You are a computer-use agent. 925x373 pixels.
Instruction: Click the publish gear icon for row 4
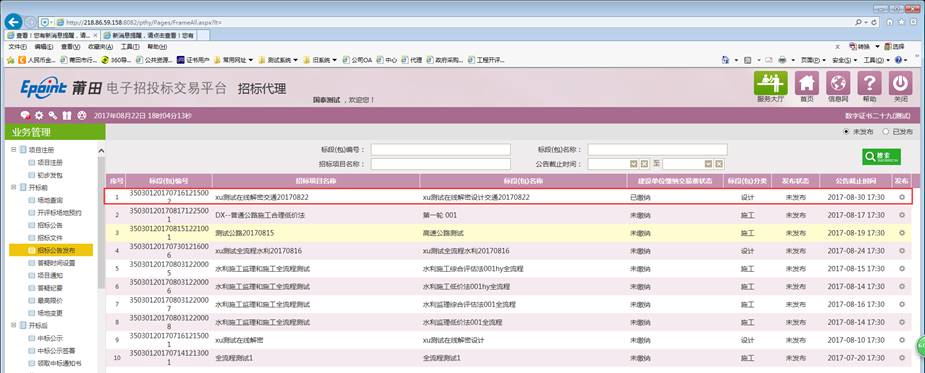901,250
